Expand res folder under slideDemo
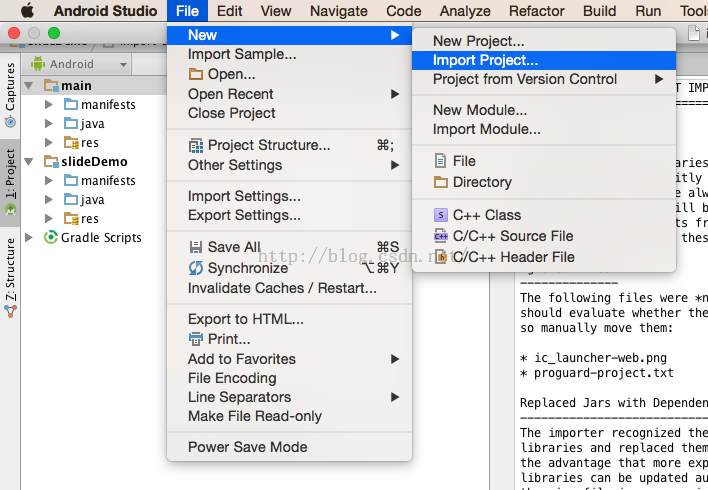708x490 pixels. tap(48, 218)
